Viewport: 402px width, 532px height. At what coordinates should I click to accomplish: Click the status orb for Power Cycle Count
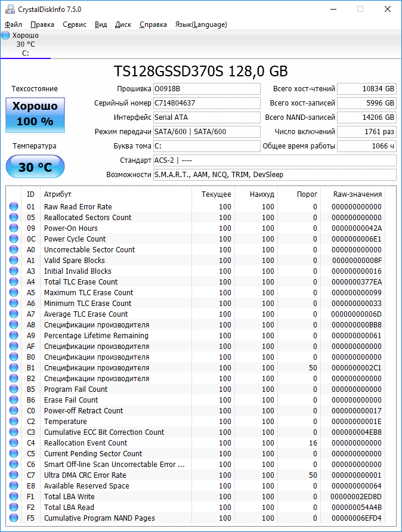pos(14,239)
